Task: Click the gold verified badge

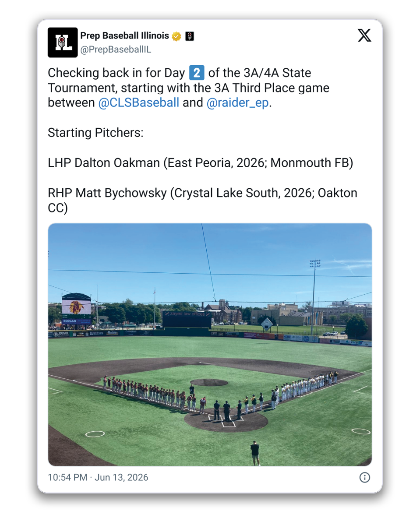Action: pyautogui.click(x=176, y=36)
